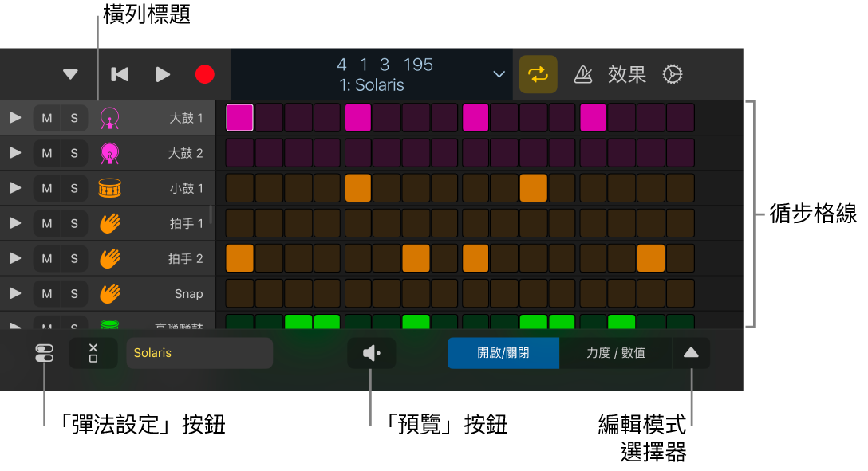
Task: Turn off step 5 in 小鼓 1 row
Action: click(x=357, y=188)
